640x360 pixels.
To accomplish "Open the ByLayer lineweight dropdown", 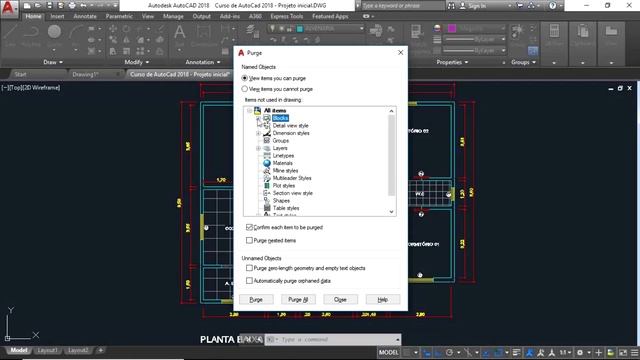I will coord(475,39).
